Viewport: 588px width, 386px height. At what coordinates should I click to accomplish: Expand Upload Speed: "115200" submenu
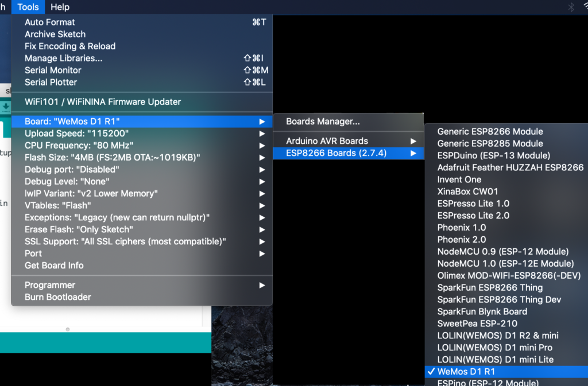[142, 133]
